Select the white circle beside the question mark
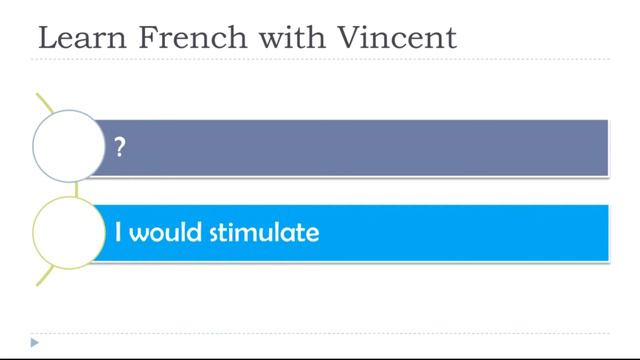640x360 pixels. [69, 146]
